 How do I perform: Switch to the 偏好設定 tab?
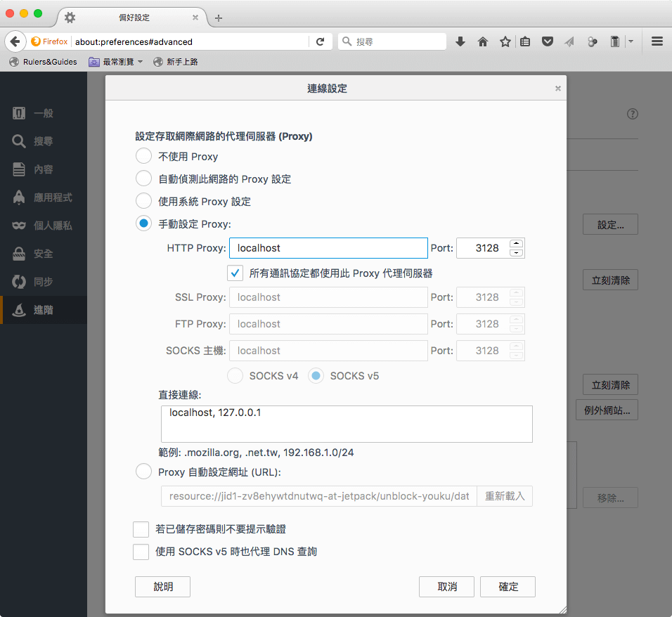(135, 18)
